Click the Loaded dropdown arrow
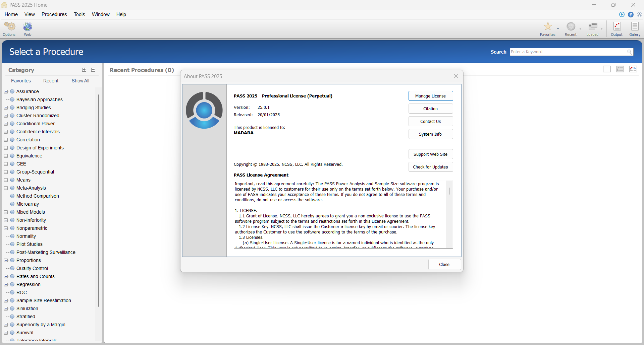The height and width of the screenshot is (345, 644). click(602, 29)
